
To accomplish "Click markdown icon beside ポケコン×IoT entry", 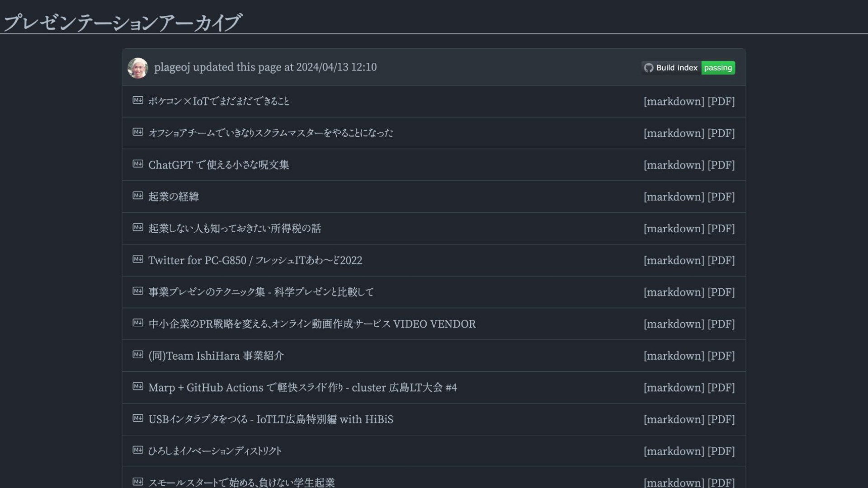I will [138, 100].
